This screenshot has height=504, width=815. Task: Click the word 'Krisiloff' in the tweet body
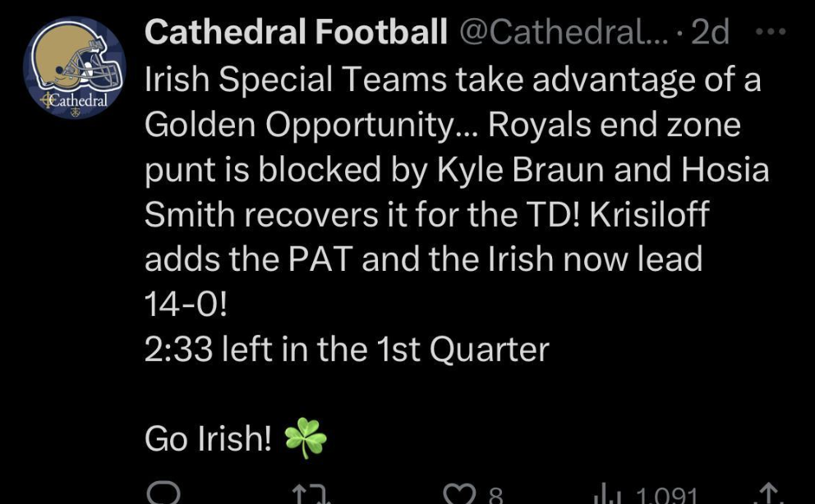click(x=649, y=214)
